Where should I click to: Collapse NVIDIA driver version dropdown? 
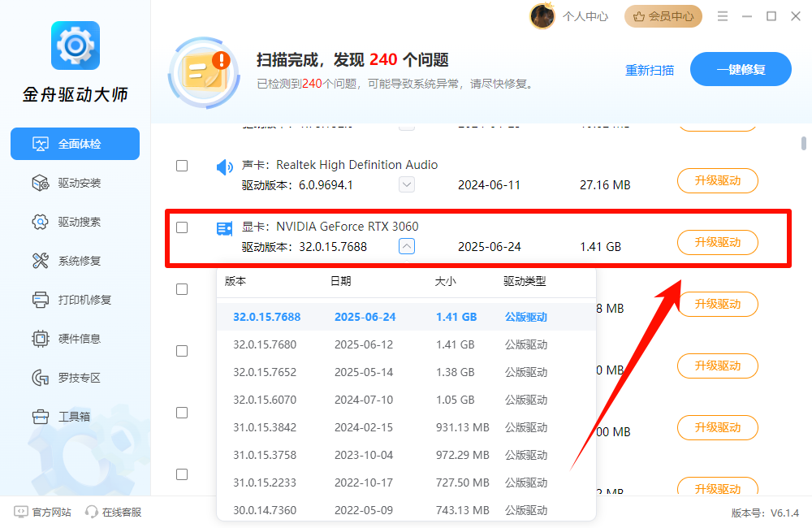tap(407, 246)
